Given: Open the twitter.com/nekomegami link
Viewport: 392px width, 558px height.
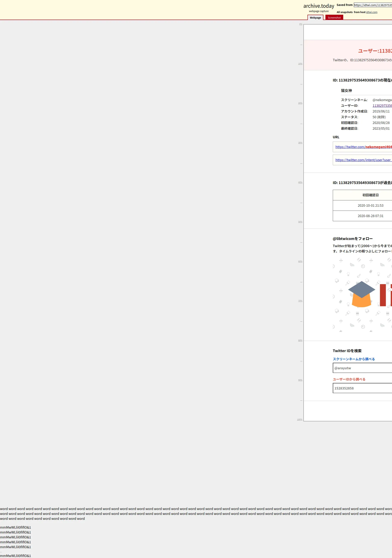Looking at the screenshot, I should point(363,147).
